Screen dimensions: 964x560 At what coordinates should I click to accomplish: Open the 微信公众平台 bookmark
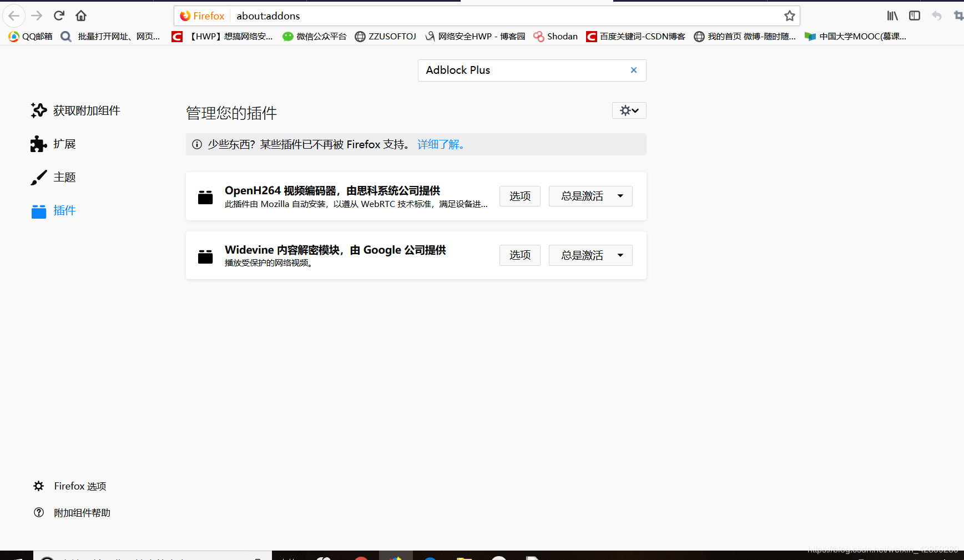click(315, 36)
